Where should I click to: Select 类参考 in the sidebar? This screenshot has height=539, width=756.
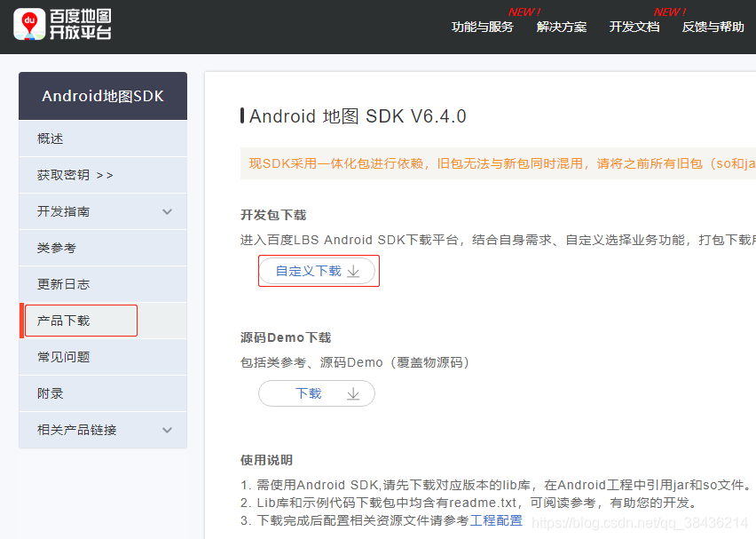(x=57, y=248)
